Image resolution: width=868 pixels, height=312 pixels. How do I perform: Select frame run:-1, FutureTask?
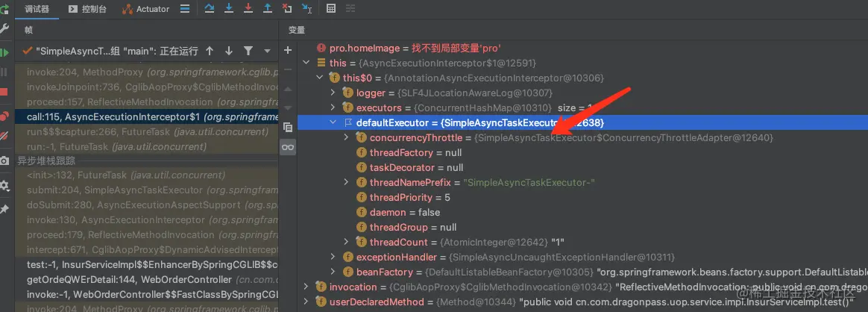[146, 147]
